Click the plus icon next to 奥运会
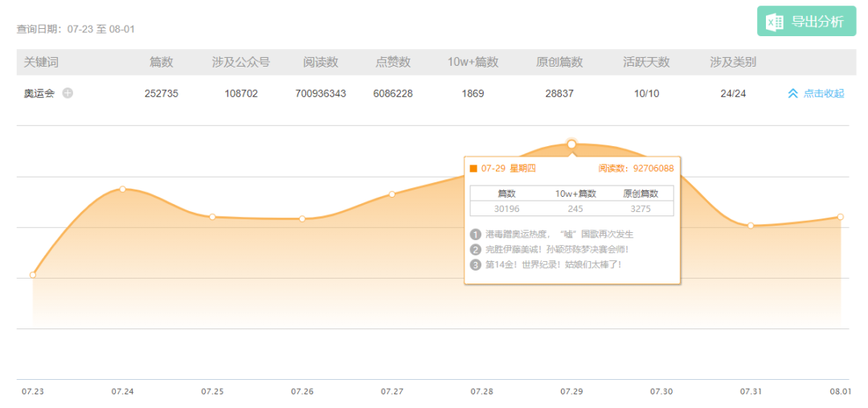The image size is (868, 408). click(x=68, y=93)
